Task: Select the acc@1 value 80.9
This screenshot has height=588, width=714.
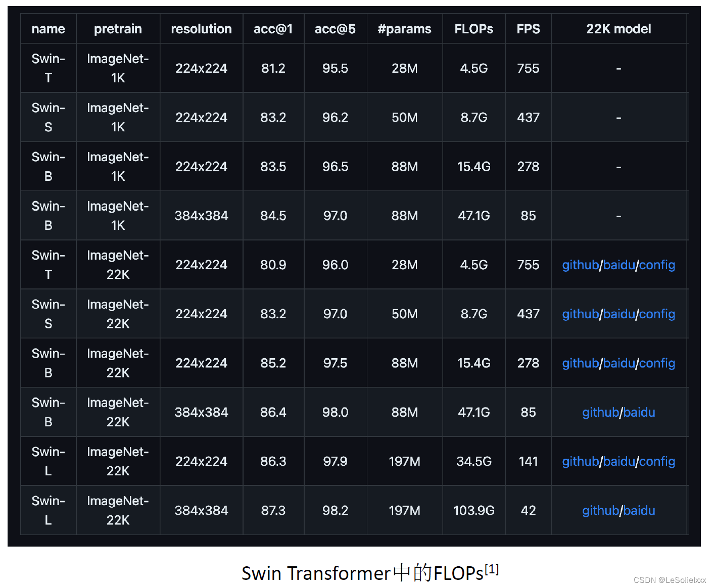Action: [x=273, y=265]
